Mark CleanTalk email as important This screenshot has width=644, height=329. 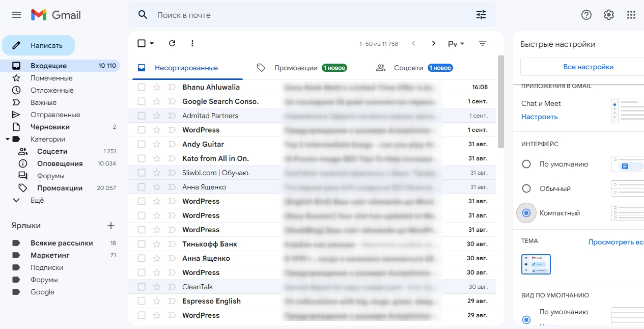172,287
